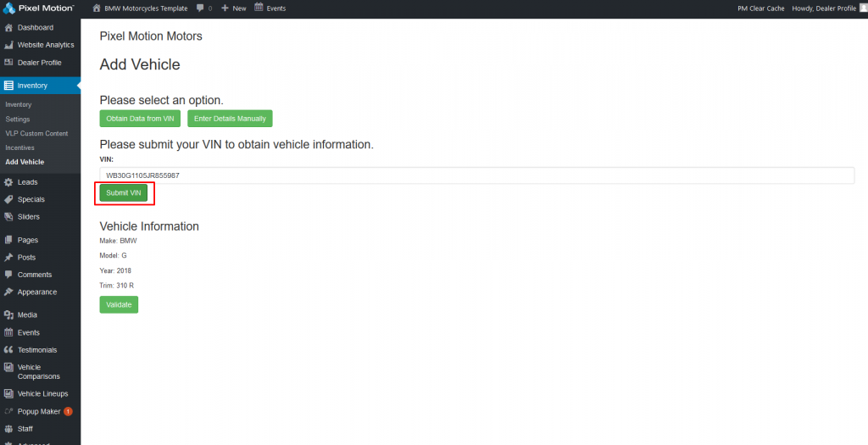Open Specials menu item
This screenshot has height=445, width=868.
pyautogui.click(x=31, y=199)
